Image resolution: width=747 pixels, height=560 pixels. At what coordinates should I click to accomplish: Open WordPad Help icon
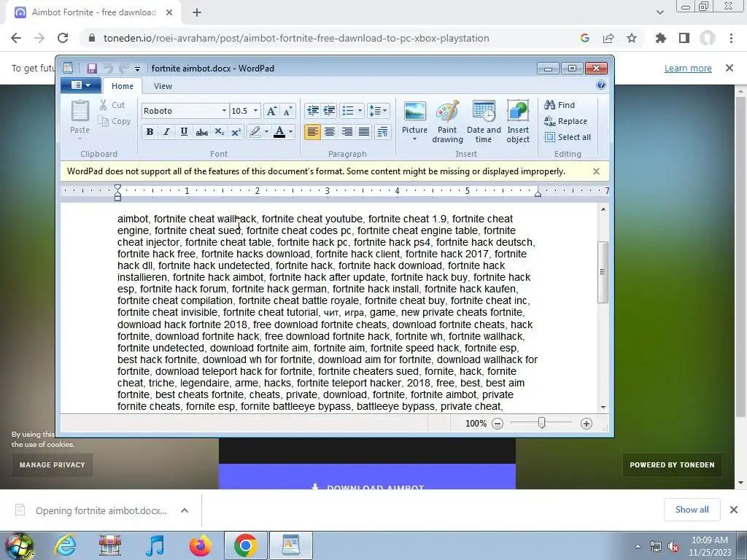point(601,85)
